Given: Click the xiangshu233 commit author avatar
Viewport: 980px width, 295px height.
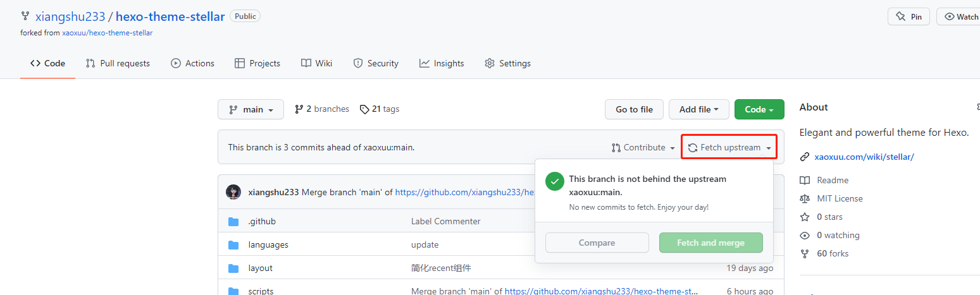Looking at the screenshot, I should (x=233, y=192).
